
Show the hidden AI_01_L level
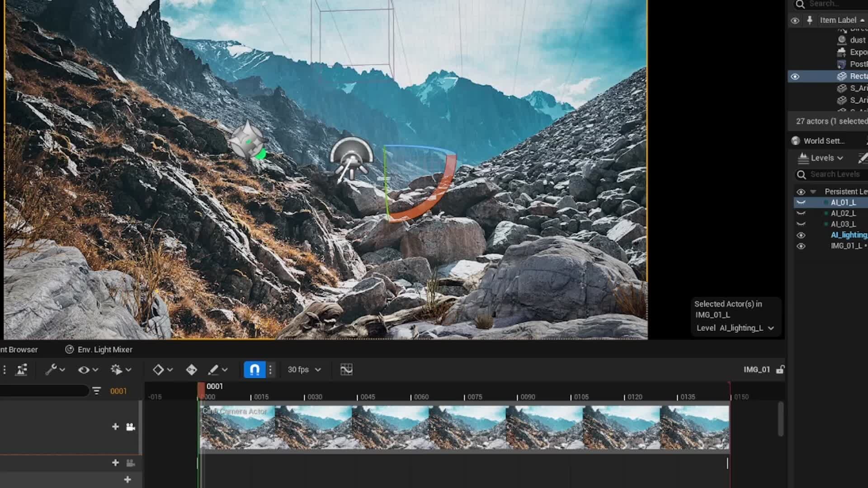[x=801, y=202]
